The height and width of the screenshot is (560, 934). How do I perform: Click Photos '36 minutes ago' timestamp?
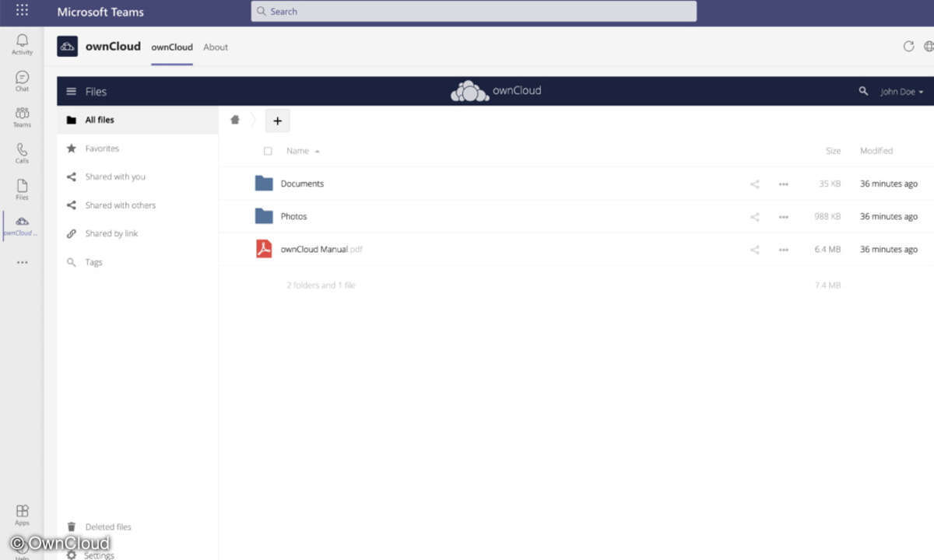tap(889, 217)
